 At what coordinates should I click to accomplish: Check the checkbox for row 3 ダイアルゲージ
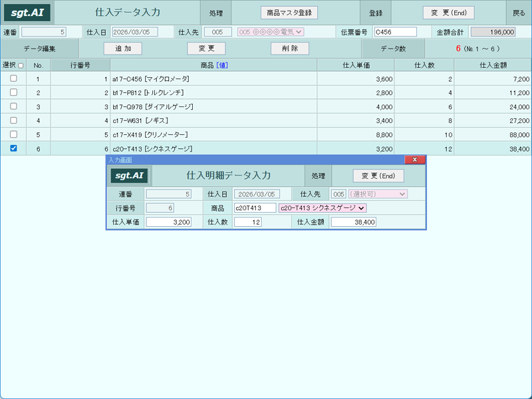[x=13, y=106]
